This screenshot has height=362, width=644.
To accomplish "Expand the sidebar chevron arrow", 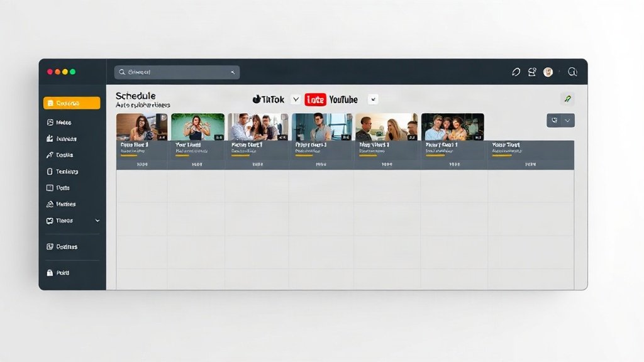I will pyautogui.click(x=97, y=221).
